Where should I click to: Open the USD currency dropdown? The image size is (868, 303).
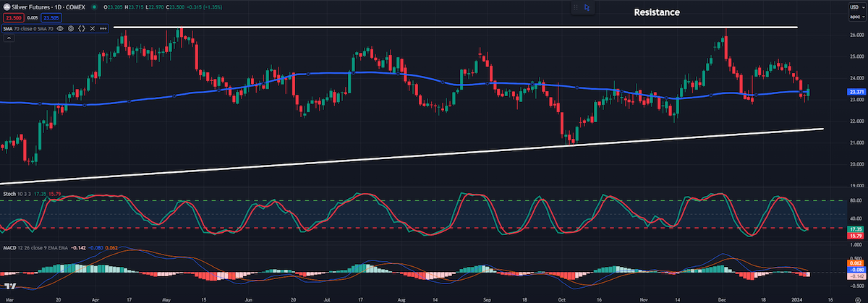point(857,7)
